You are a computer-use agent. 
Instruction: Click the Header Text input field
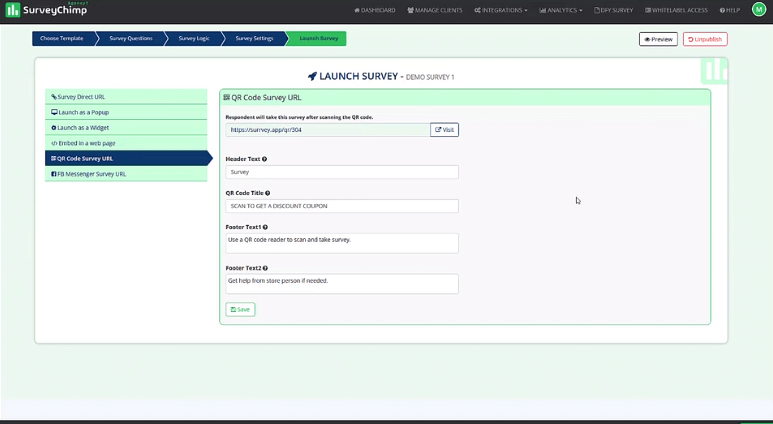(342, 172)
